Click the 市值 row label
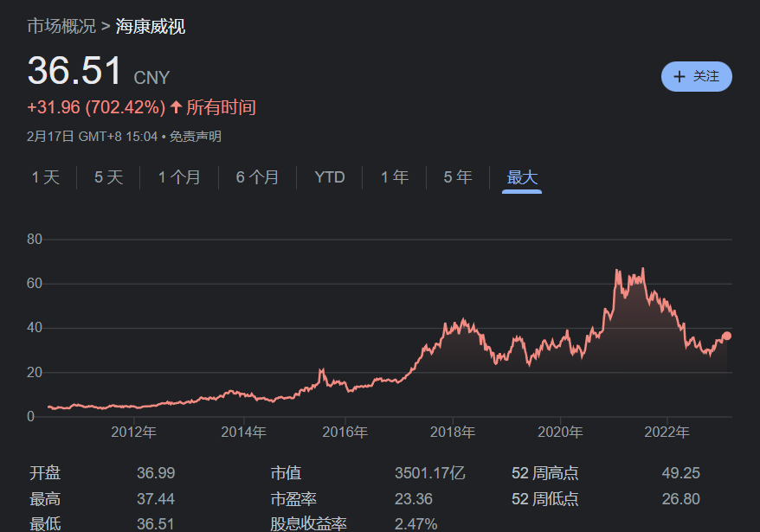The width and height of the screenshot is (760, 532). (x=286, y=473)
